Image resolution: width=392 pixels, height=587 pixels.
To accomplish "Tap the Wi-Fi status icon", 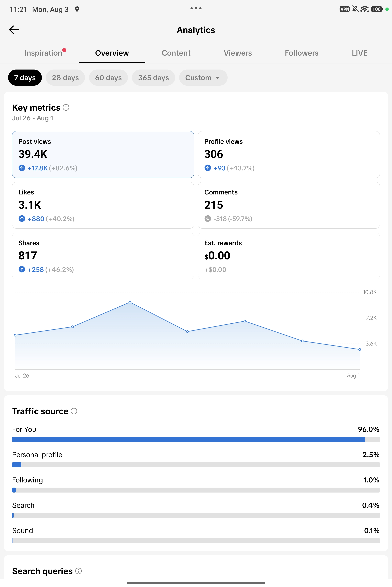I will [x=364, y=9].
